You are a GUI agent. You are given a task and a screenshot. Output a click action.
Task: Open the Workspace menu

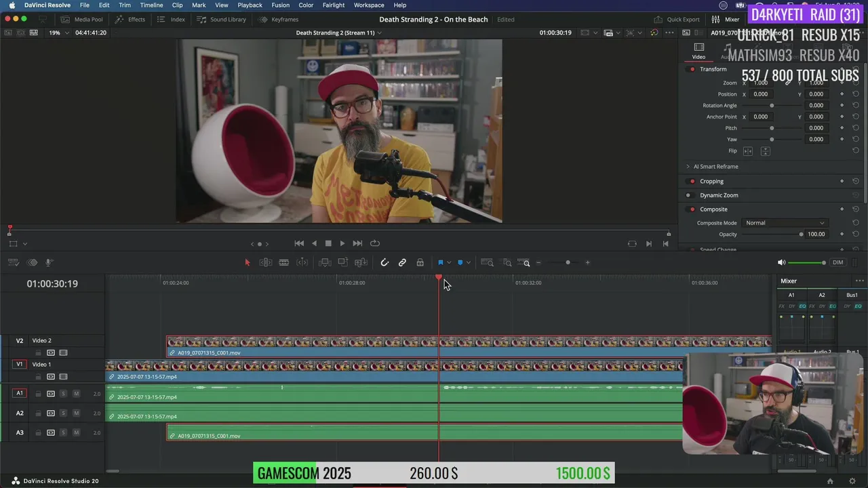point(369,5)
